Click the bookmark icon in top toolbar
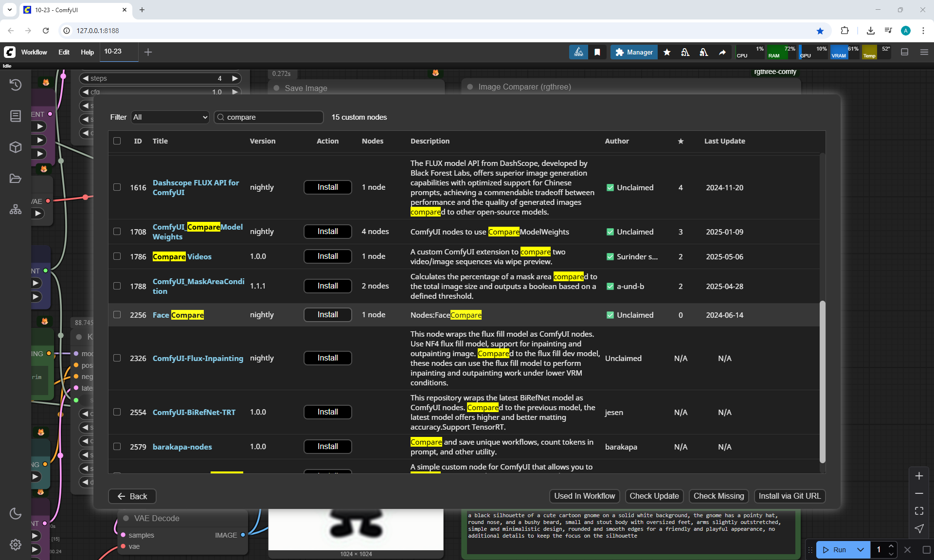The height and width of the screenshot is (560, 934). click(597, 52)
